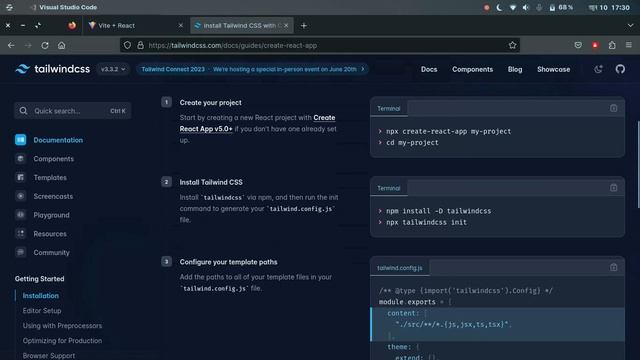Screen dimensions: 640x360
Task: Click the page vertical scrollbar
Action: tap(638, 164)
